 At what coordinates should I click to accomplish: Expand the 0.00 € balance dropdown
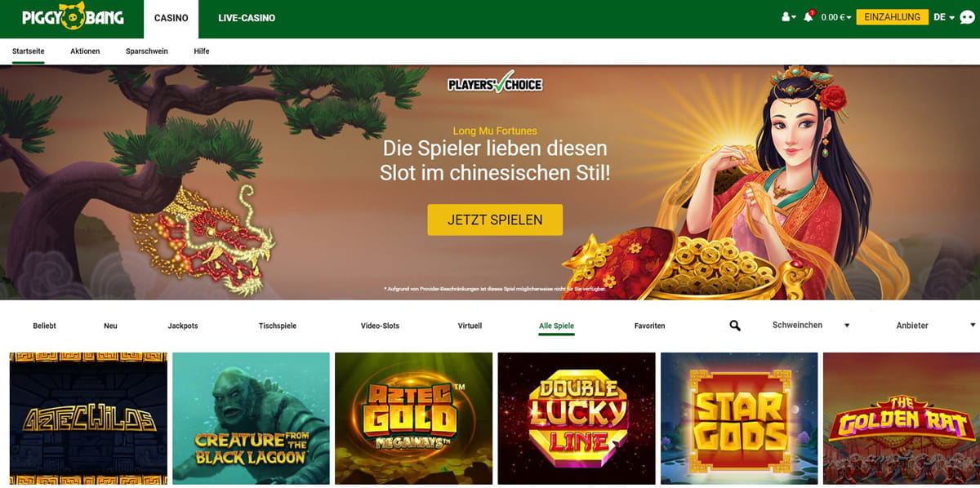pos(836,17)
